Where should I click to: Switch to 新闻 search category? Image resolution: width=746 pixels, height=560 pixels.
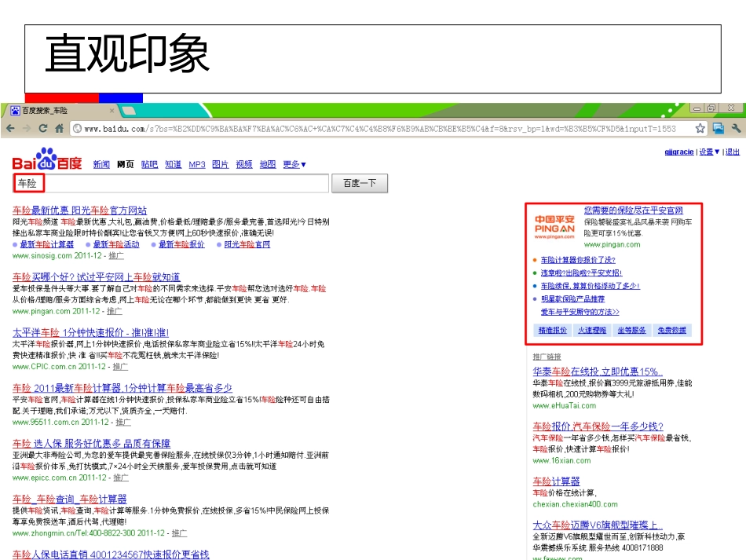point(101,165)
